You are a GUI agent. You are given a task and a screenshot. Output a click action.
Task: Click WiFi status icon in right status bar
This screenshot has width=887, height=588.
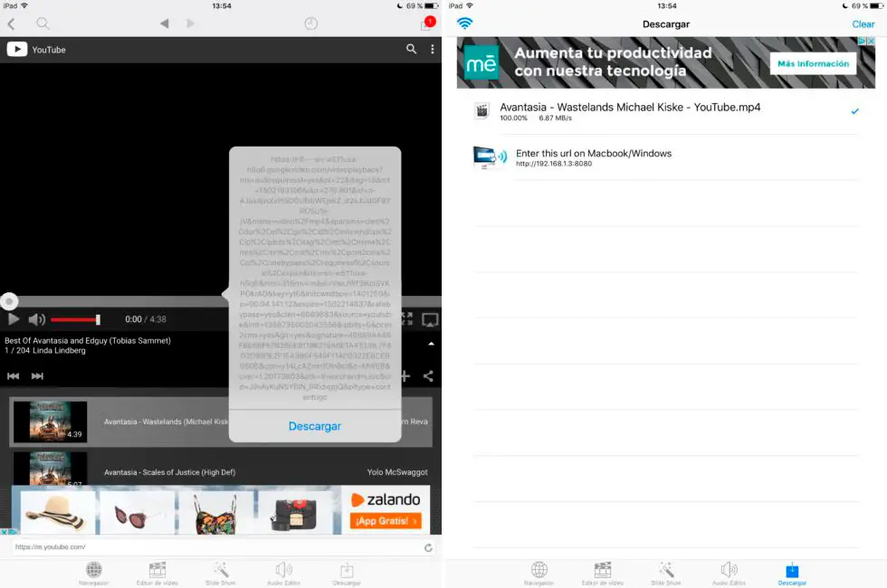470,5
